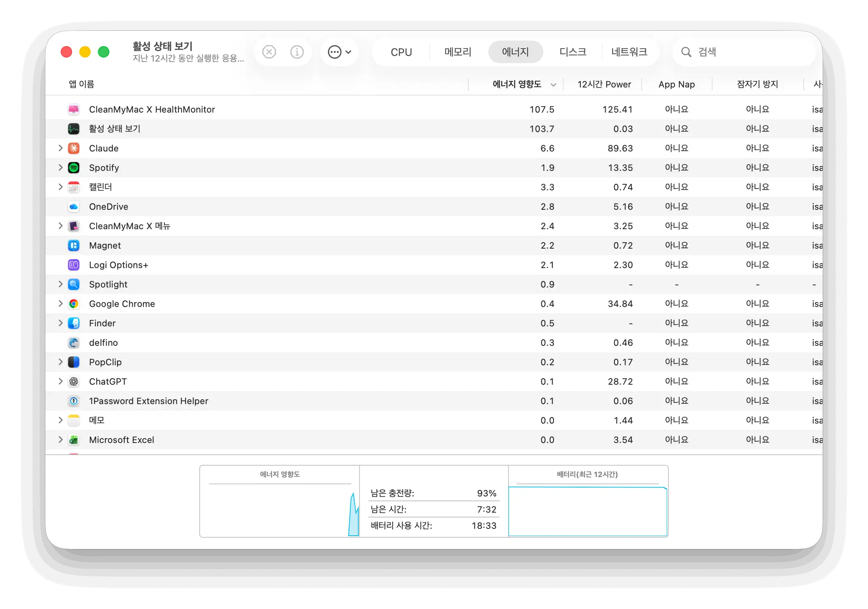Click the process info (i) toolbar icon

pyautogui.click(x=297, y=52)
